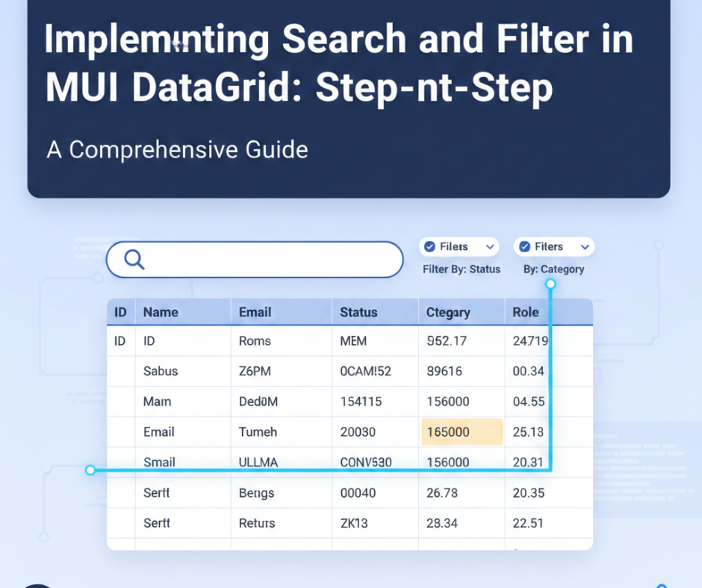
Task: Click the Role column header
Action: (x=526, y=313)
